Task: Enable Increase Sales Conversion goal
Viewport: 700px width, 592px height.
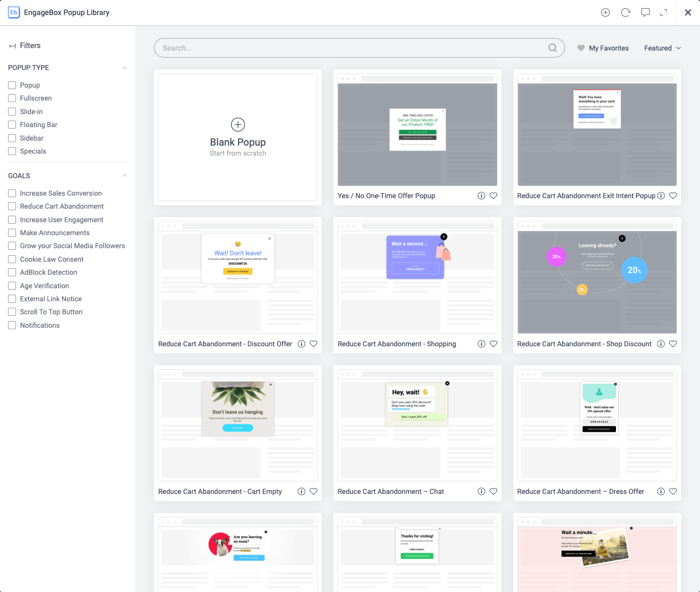Action: 12,193
